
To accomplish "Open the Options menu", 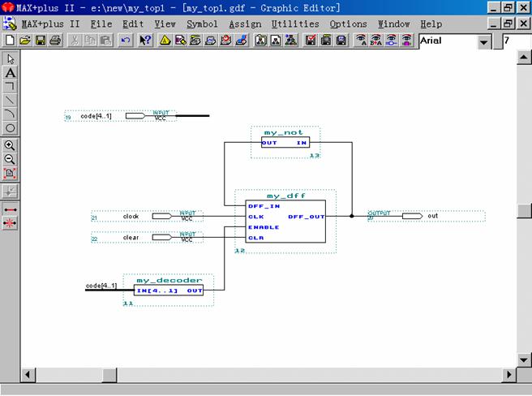I will pos(348,24).
